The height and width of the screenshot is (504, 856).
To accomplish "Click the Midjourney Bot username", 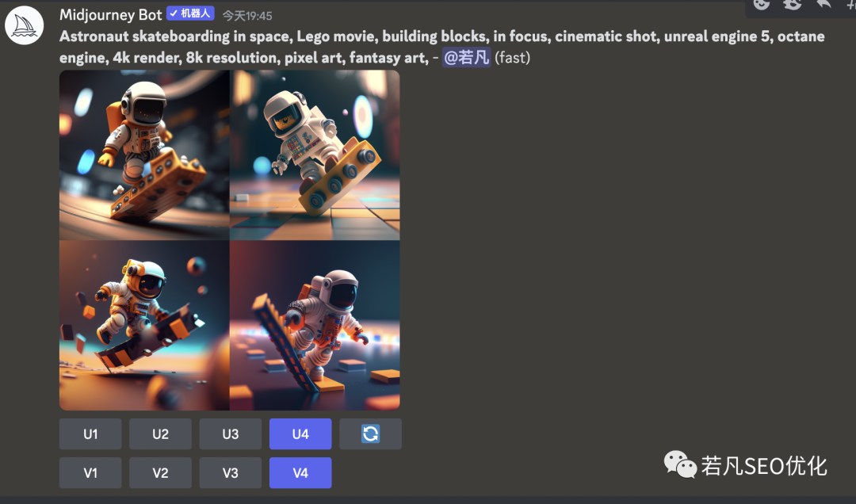I will click(110, 15).
